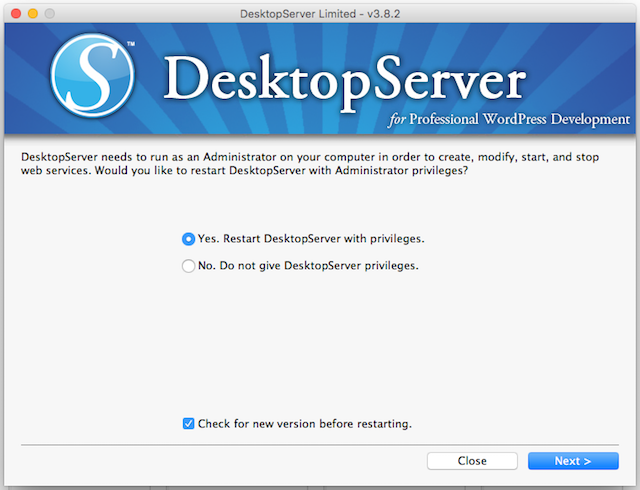Image resolution: width=640 pixels, height=490 pixels.
Task: Click the horizontal separator line above the buttons
Action: click(320, 444)
